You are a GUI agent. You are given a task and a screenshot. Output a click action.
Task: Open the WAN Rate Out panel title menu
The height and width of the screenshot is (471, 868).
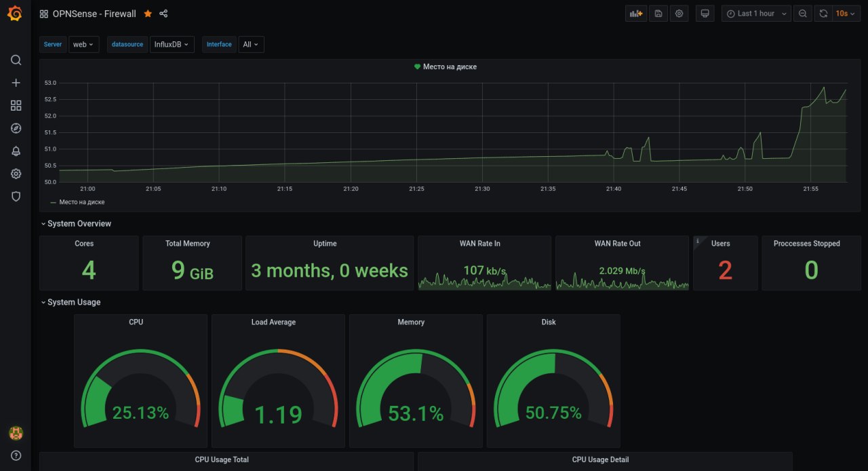tap(617, 243)
